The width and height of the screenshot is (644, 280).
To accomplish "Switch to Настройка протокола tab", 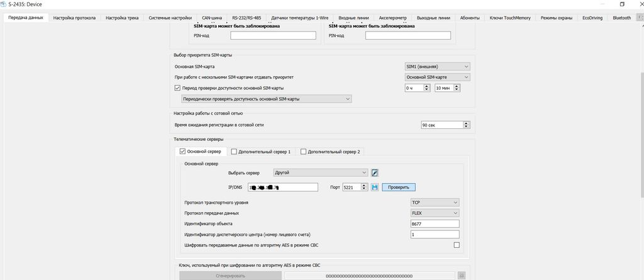I will tap(75, 18).
